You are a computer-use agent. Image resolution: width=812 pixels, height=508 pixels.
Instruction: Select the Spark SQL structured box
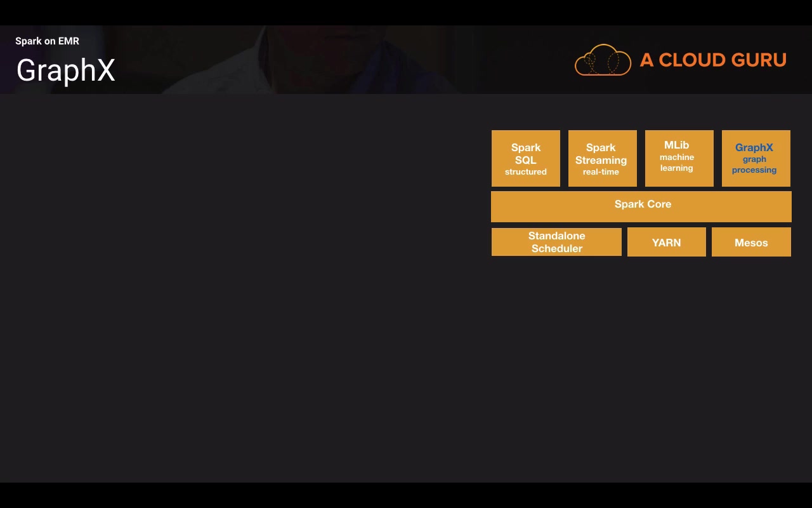pos(526,159)
